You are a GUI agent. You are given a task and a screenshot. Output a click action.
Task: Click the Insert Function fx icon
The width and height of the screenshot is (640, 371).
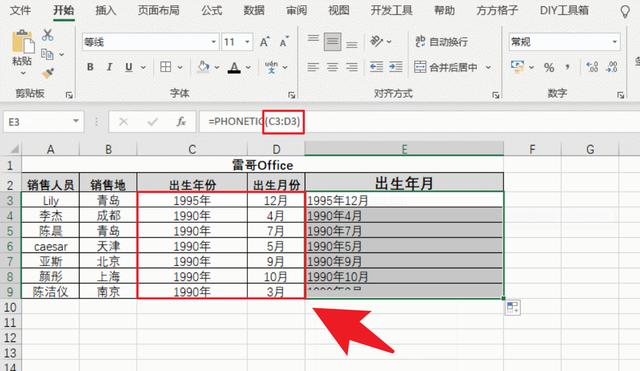(x=181, y=122)
